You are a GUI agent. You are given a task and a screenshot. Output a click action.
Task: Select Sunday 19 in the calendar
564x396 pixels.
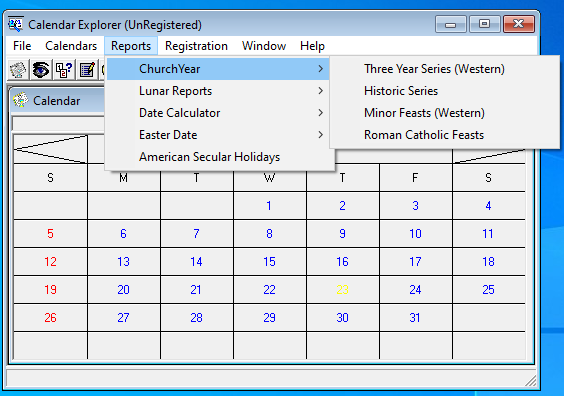click(50, 290)
